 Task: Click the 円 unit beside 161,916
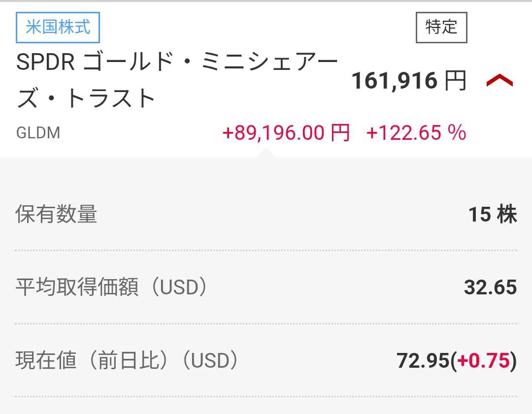pyautogui.click(x=455, y=81)
